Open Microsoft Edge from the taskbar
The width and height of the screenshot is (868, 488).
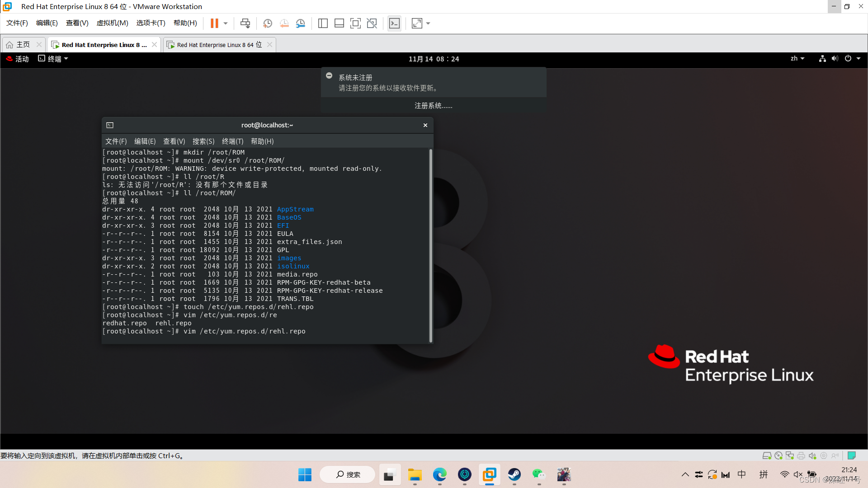[439, 474]
